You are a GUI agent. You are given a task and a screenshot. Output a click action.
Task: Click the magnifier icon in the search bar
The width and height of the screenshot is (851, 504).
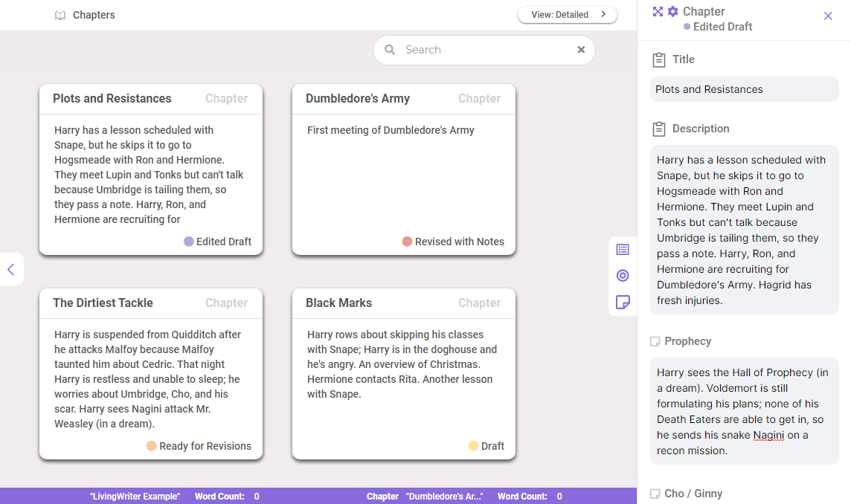390,49
